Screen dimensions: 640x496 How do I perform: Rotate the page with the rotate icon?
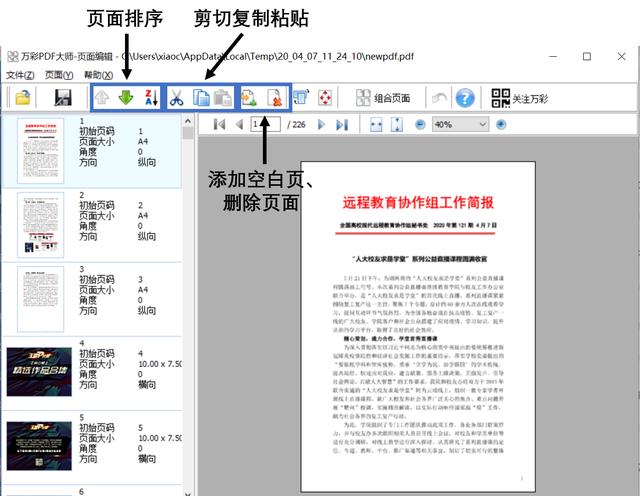(x=301, y=98)
